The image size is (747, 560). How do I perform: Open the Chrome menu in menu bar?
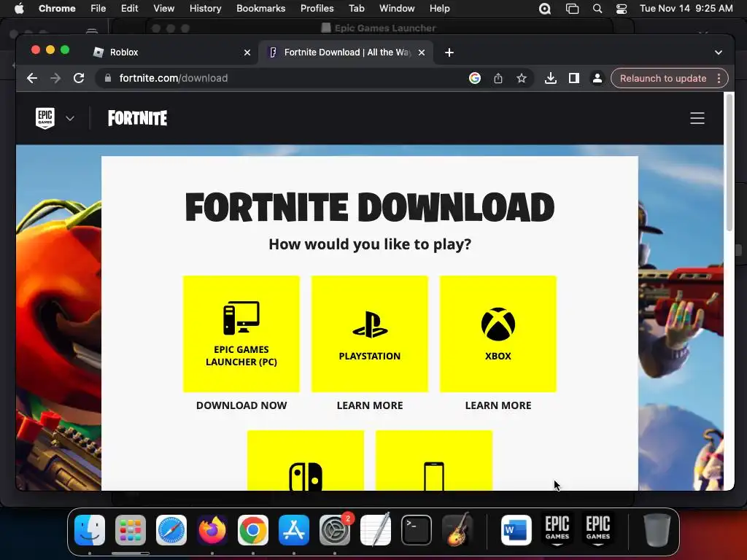pos(57,9)
